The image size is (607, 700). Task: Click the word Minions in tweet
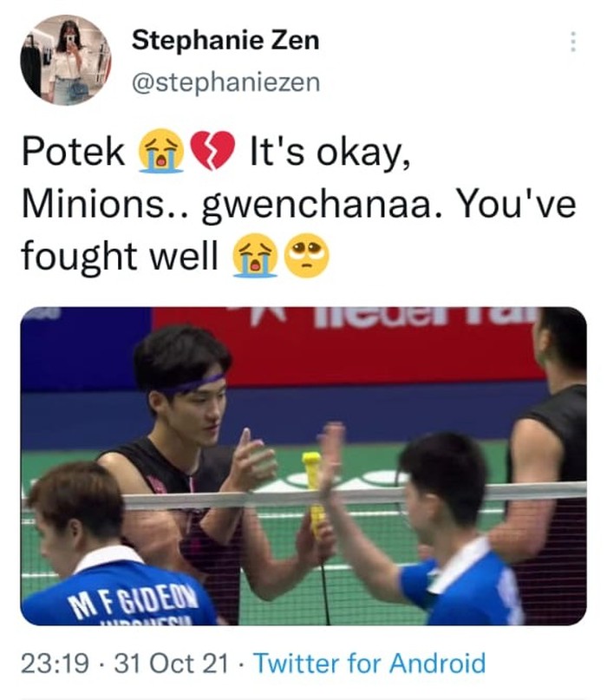point(93,204)
